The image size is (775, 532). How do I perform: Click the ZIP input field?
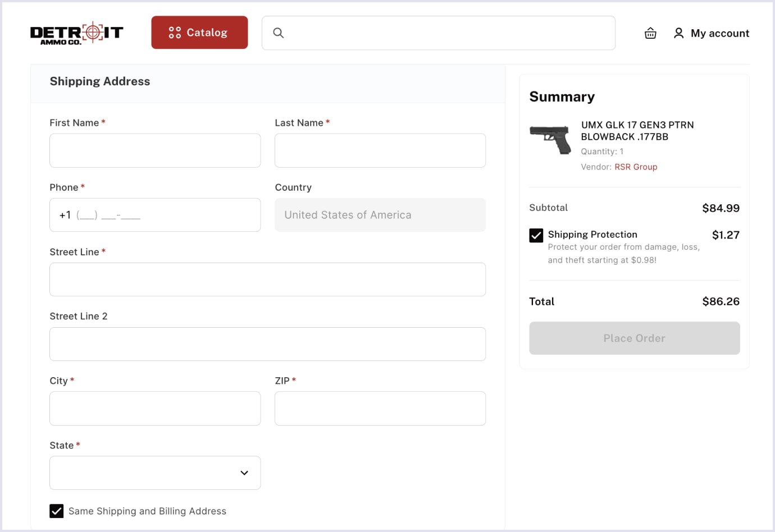pos(380,409)
